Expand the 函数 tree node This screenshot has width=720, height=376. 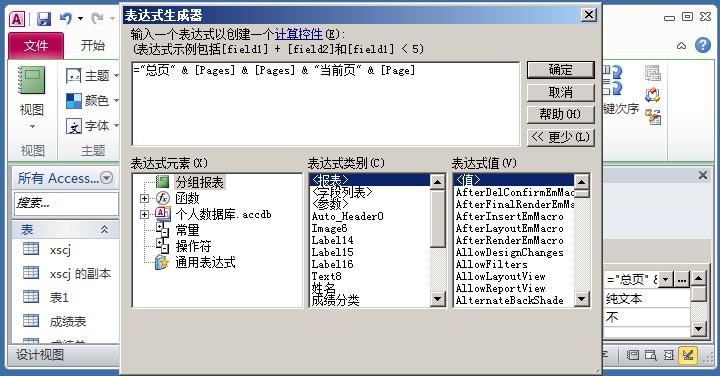pyautogui.click(x=144, y=198)
